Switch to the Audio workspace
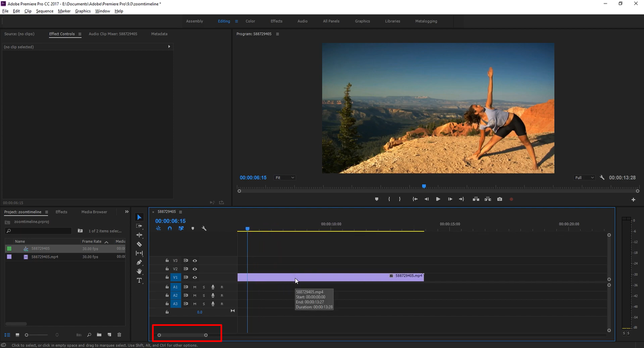The image size is (644, 348). tap(302, 21)
